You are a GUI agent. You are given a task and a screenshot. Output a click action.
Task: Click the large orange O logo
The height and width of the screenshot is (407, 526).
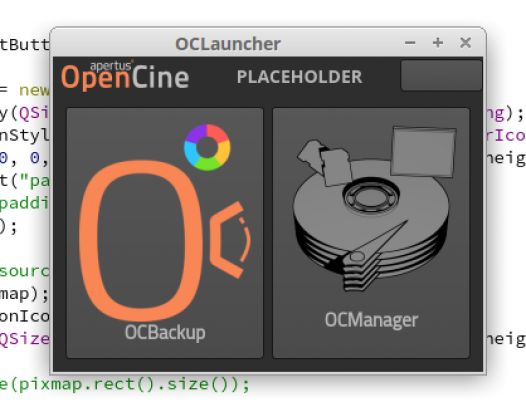coord(141,240)
